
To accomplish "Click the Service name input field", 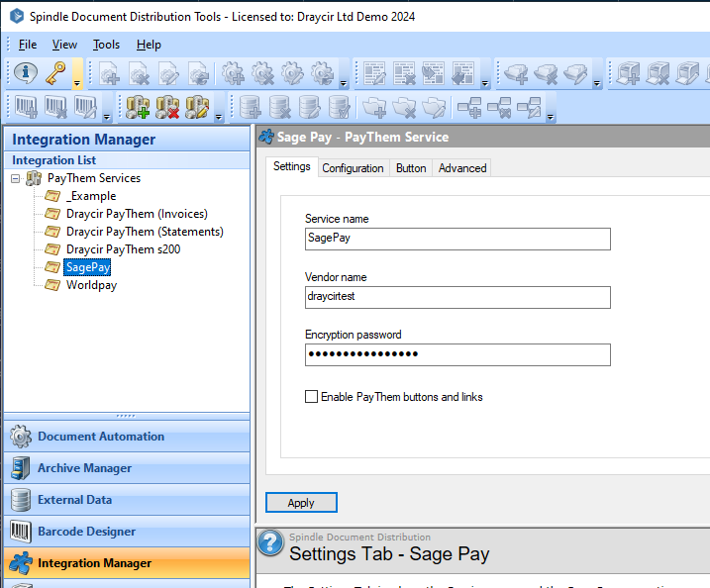I will tap(457, 239).
